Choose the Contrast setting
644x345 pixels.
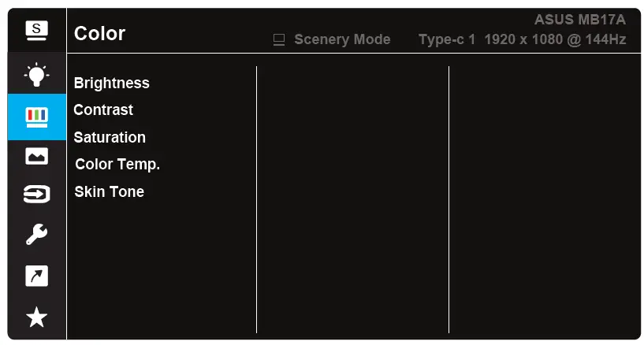click(x=103, y=109)
